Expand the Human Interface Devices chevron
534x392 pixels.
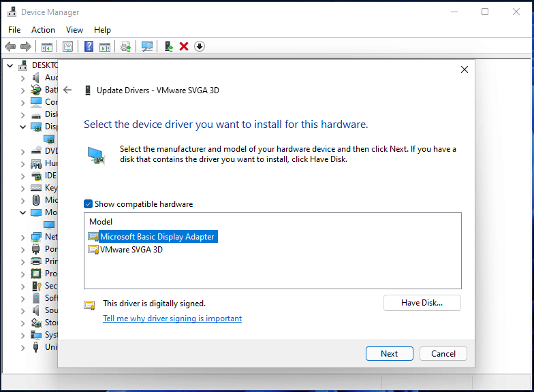pos(23,164)
